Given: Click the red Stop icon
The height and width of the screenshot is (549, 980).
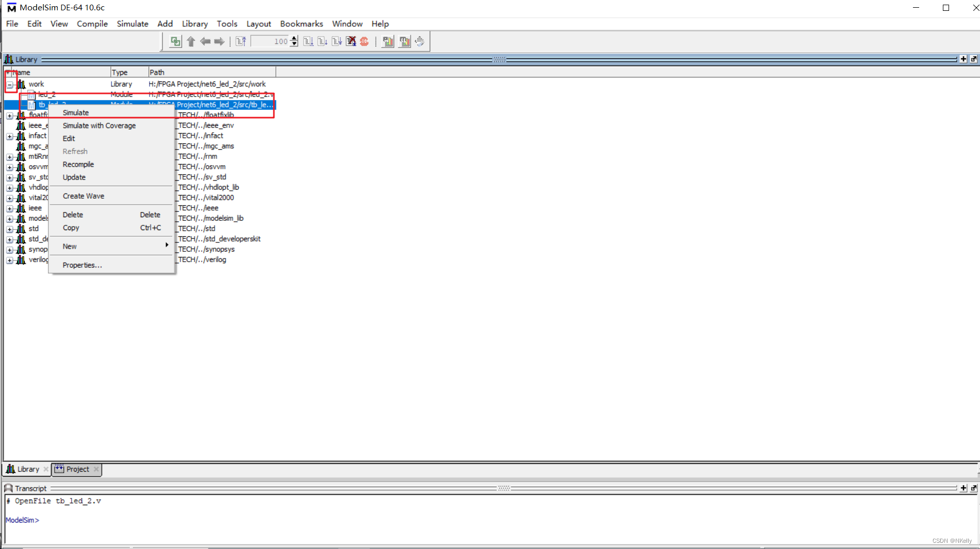Looking at the screenshot, I should 364,41.
